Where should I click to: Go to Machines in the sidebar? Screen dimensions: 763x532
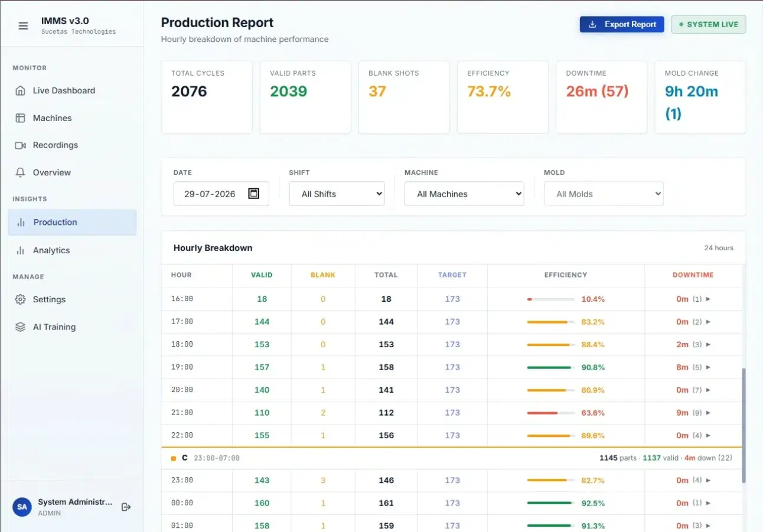72,118
